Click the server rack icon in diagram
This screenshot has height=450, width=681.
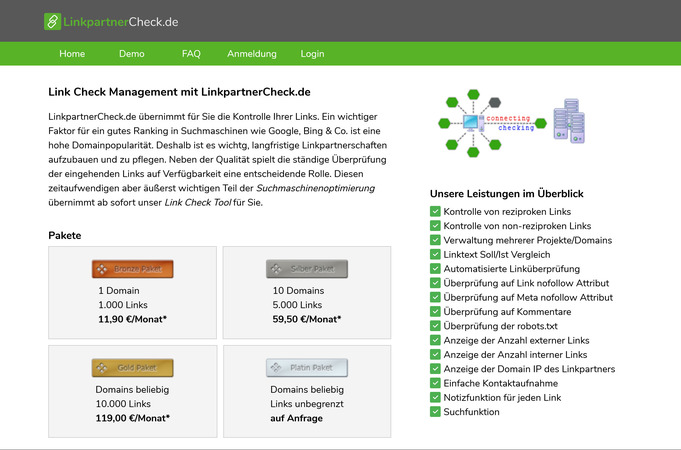pyautogui.click(x=569, y=121)
